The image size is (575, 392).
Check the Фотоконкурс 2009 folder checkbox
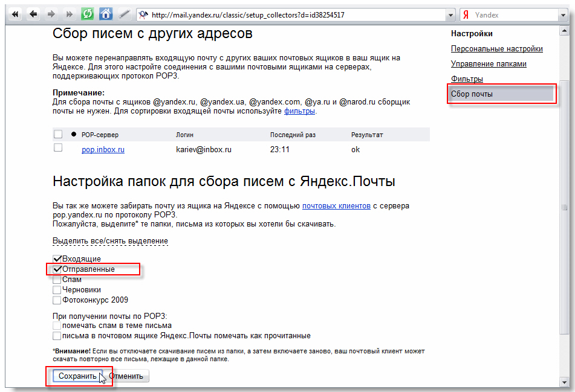57,300
